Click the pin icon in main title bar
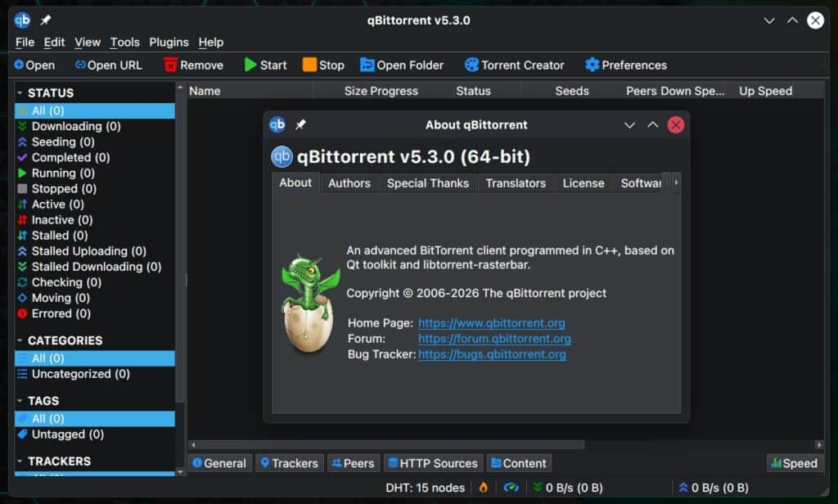Image resolution: width=838 pixels, height=504 pixels. click(46, 20)
